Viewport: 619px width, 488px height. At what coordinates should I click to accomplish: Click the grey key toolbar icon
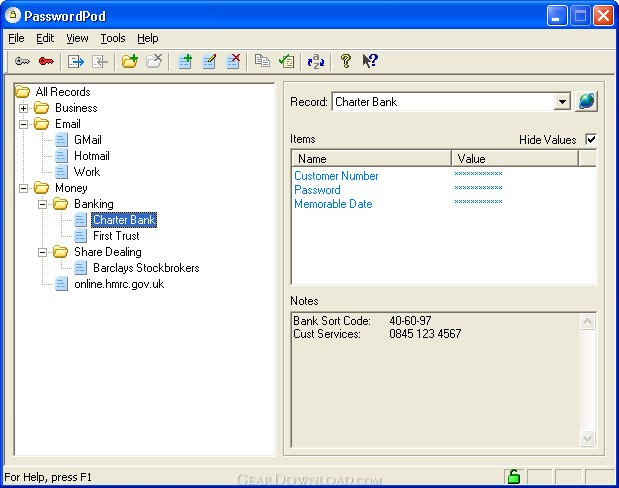(23, 61)
